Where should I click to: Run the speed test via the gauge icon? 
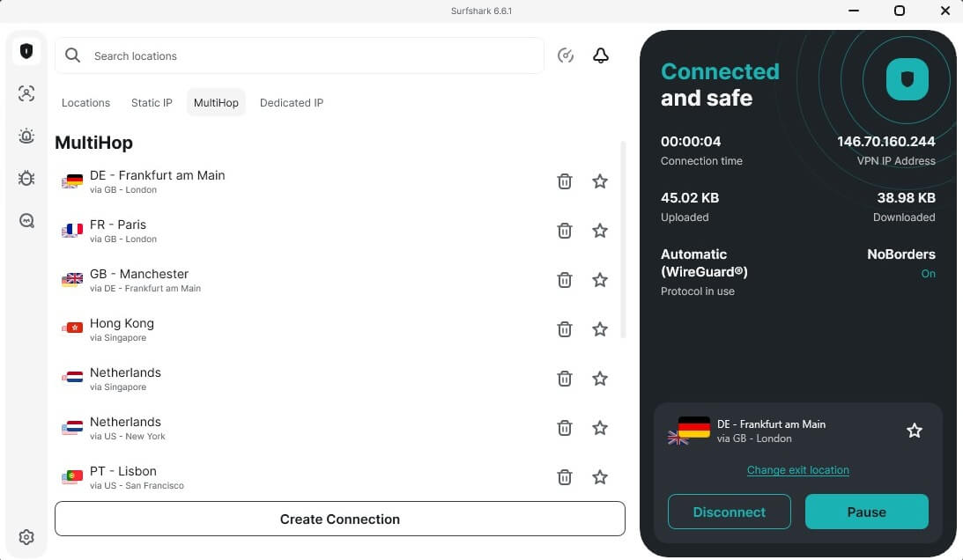tap(566, 55)
